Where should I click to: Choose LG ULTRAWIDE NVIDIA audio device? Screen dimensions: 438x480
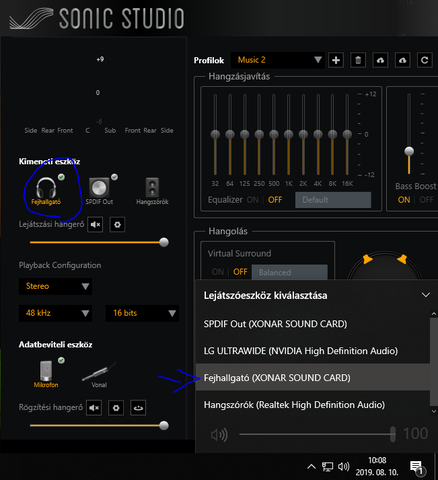coord(313,351)
